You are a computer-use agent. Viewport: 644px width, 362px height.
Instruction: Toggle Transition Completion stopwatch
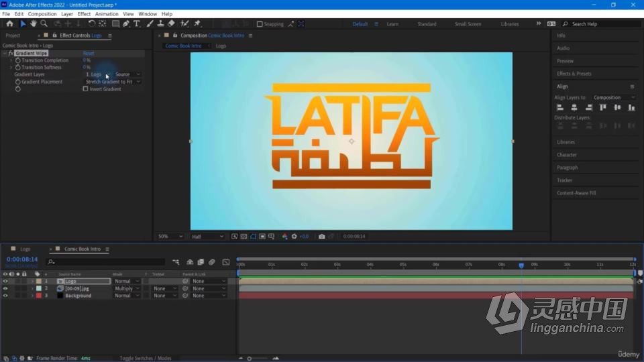17,60
